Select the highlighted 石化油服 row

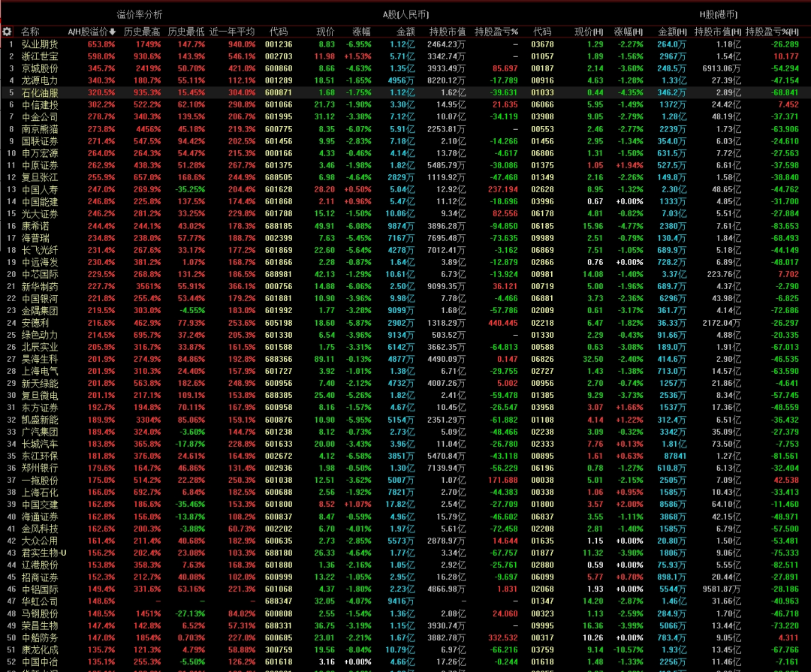click(405, 92)
